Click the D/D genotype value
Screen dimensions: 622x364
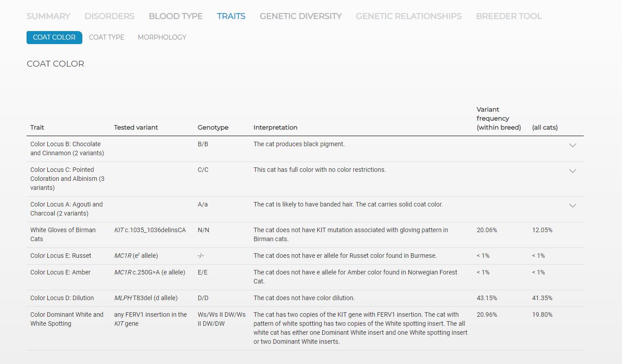tap(203, 298)
